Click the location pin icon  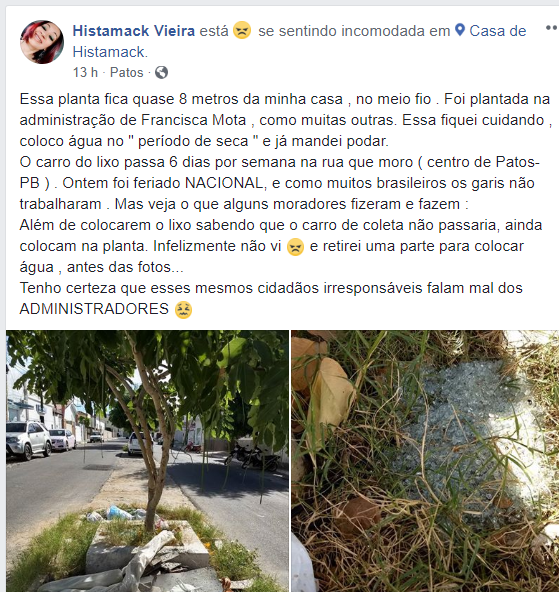(460, 29)
